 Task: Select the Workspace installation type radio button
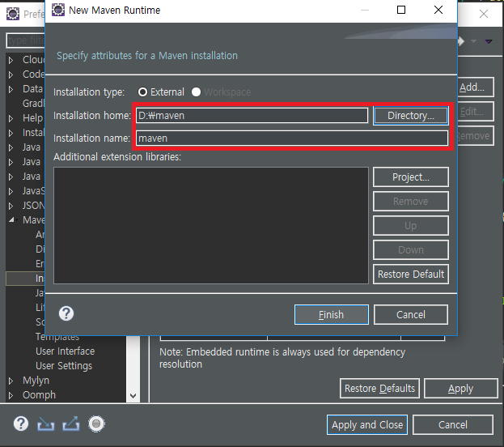pyautogui.click(x=196, y=92)
